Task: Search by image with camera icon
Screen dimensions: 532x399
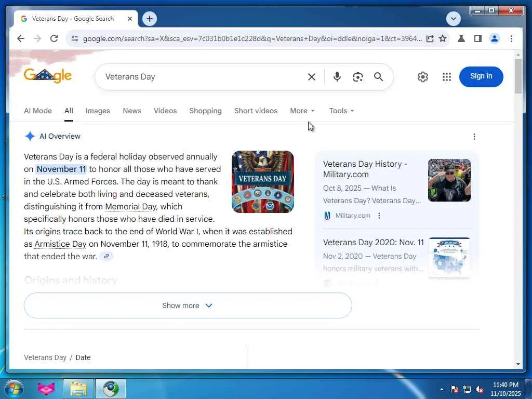Action: tap(357, 77)
